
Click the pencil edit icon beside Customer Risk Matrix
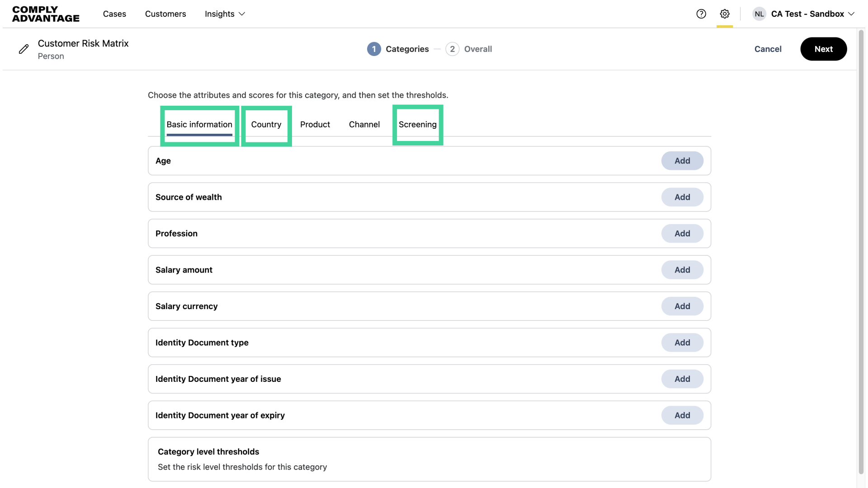[24, 49]
